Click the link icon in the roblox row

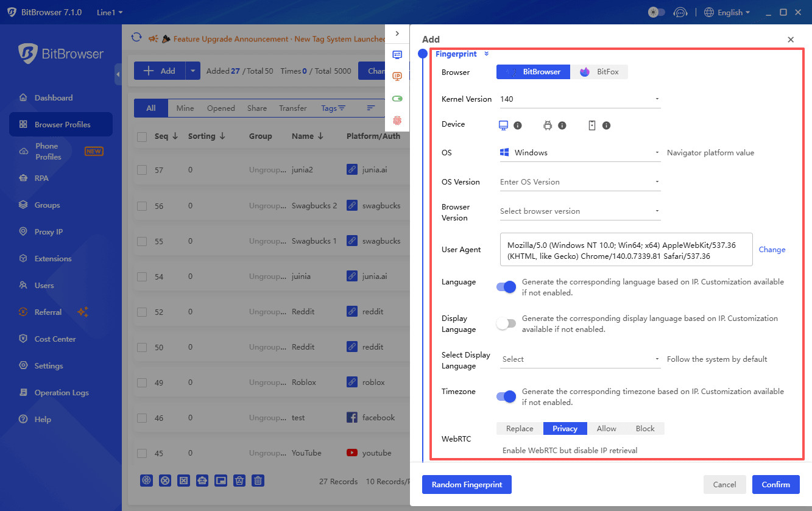pos(352,382)
